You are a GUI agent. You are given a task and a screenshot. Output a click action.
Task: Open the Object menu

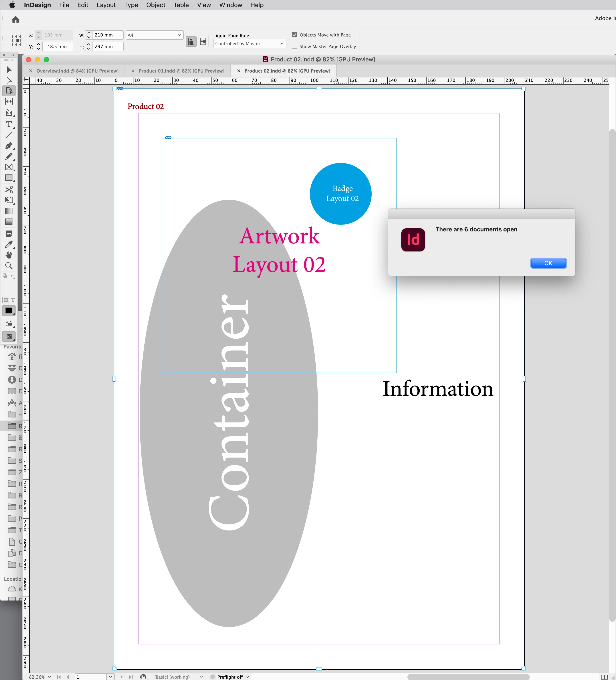click(155, 5)
